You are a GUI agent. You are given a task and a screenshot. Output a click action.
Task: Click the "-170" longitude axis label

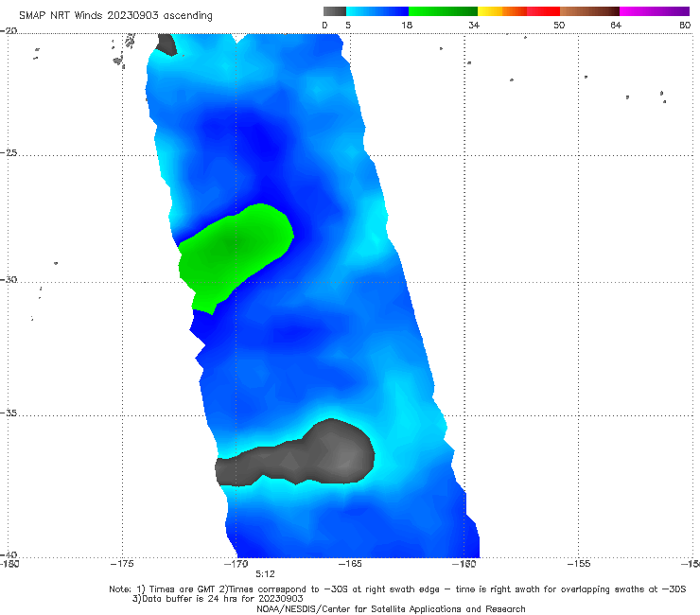tap(236, 564)
